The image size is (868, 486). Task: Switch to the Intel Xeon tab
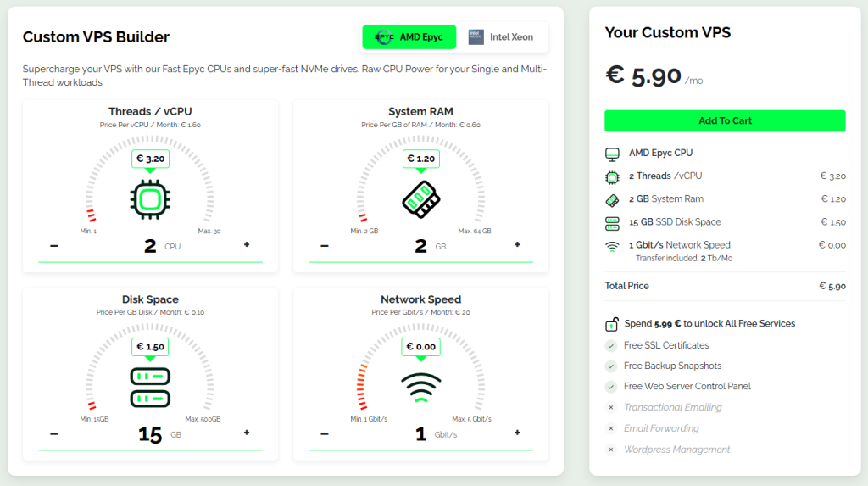pyautogui.click(x=502, y=37)
